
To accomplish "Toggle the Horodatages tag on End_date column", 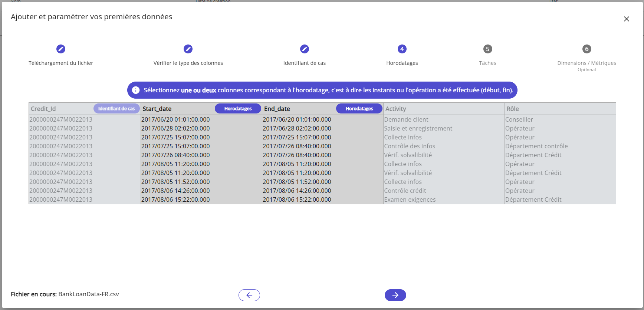I will pos(359,109).
